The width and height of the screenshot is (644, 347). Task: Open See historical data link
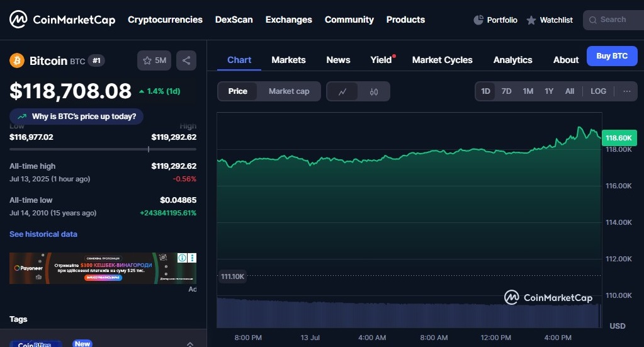pyautogui.click(x=43, y=234)
